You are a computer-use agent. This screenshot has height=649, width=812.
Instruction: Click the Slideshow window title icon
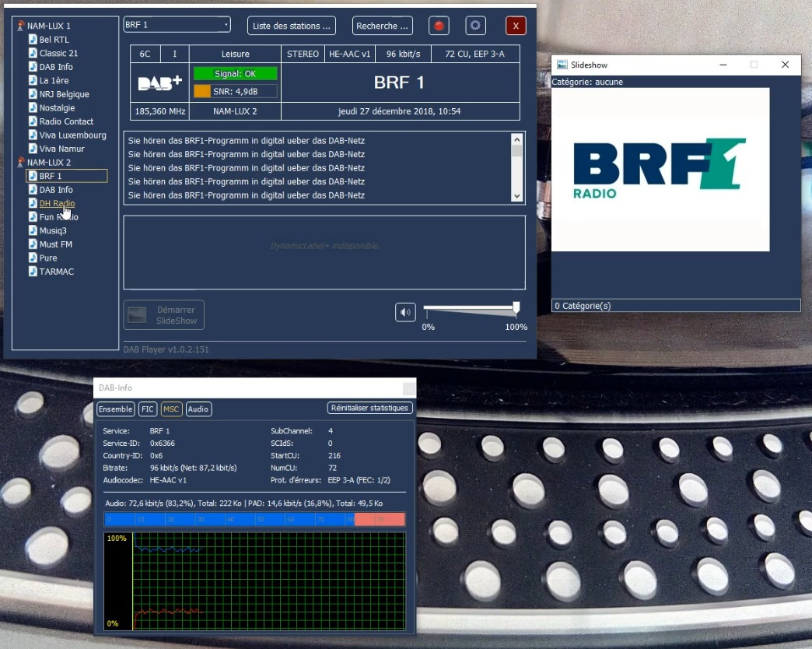point(562,65)
